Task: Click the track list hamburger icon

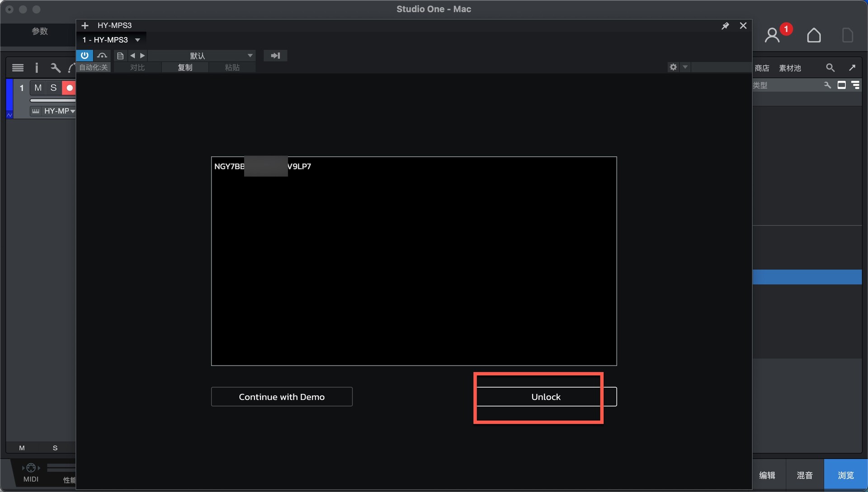Action: click(x=18, y=68)
